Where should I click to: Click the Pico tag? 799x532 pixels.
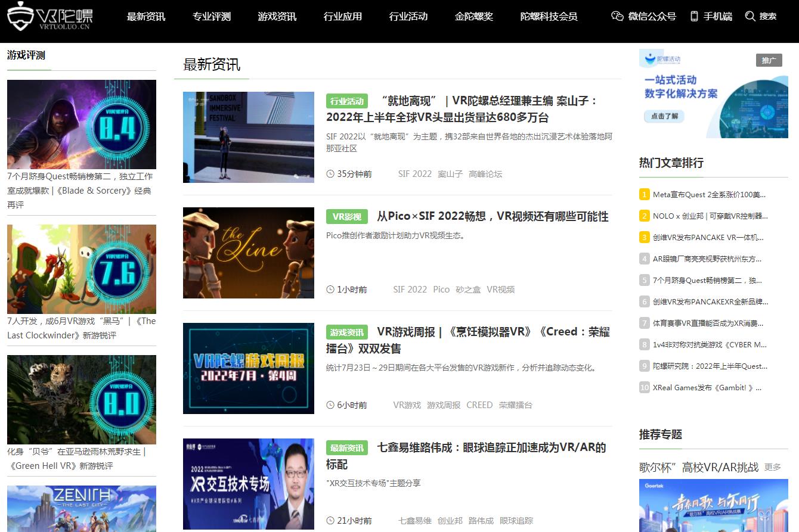click(x=441, y=290)
